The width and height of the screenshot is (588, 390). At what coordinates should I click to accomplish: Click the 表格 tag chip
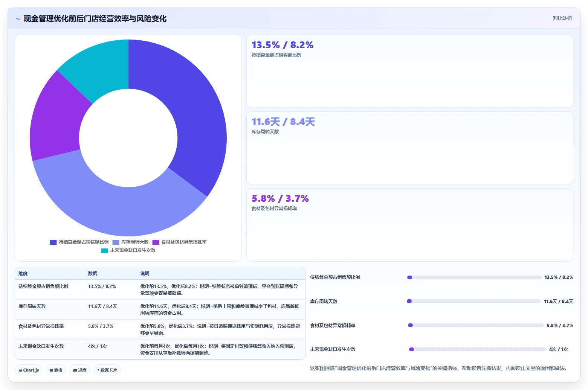click(x=56, y=370)
